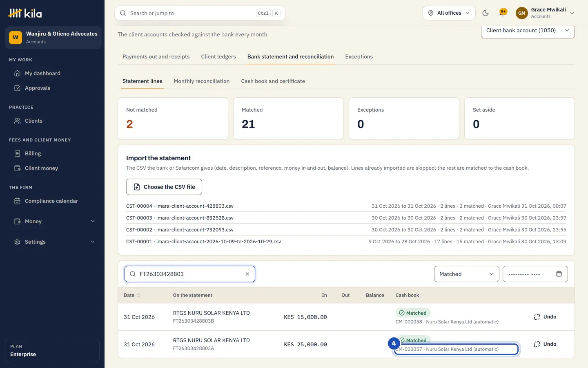Viewport: 588px width, 368px height.
Task: Open the Matched status filter dropdown
Action: coord(466,274)
